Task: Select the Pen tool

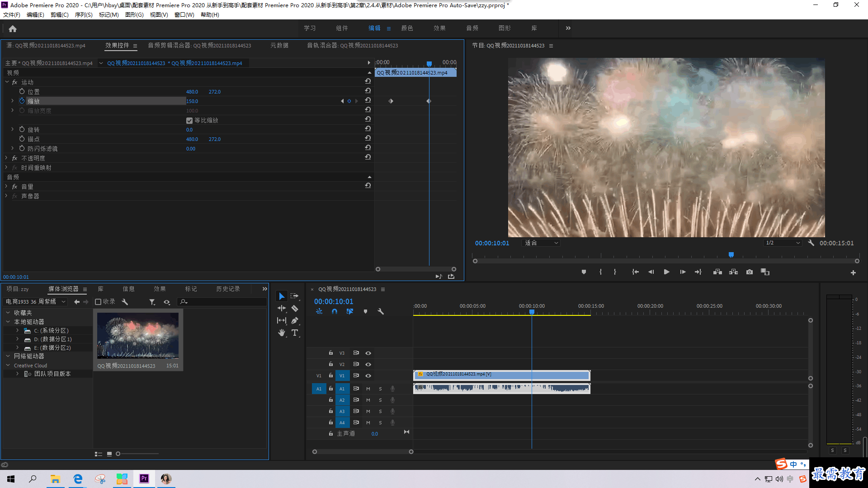Action: coord(294,320)
